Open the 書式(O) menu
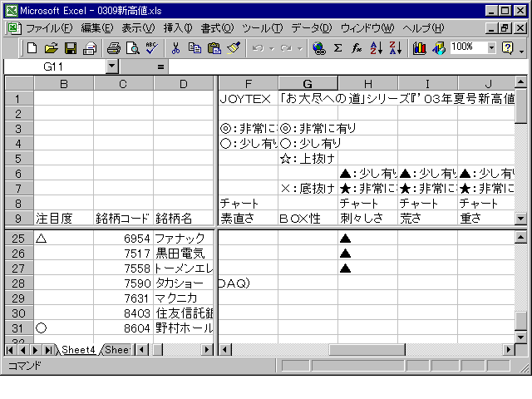The image size is (532, 399). pos(217,27)
